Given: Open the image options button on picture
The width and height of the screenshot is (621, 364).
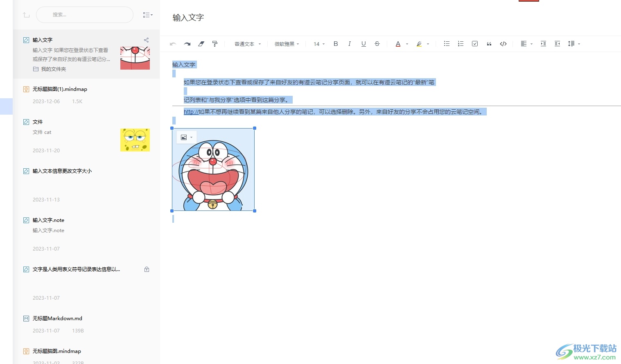Looking at the screenshot, I should [186, 137].
